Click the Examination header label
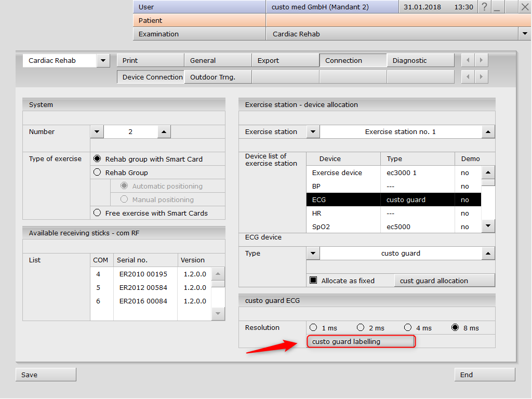Screen dimensions: 532x399 coord(199,34)
